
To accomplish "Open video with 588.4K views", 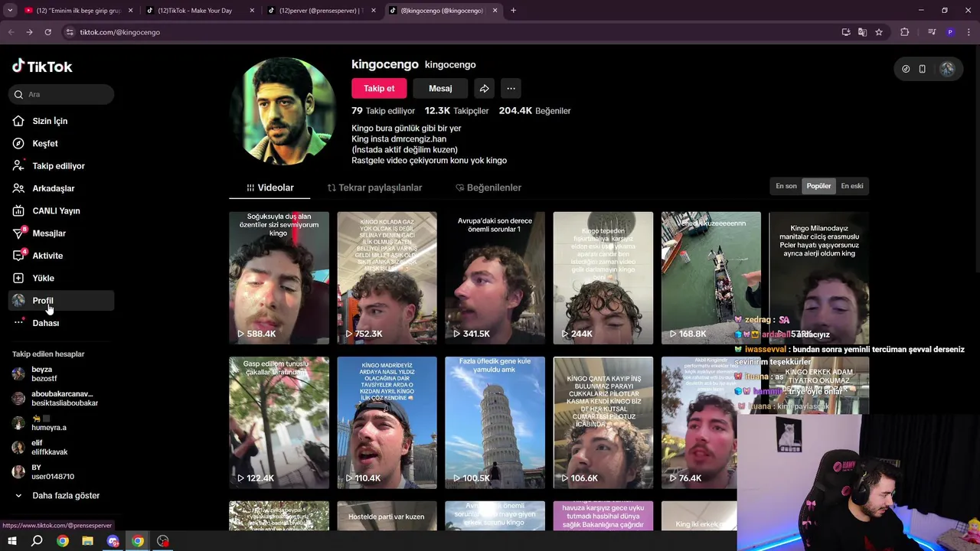I will pos(279,278).
